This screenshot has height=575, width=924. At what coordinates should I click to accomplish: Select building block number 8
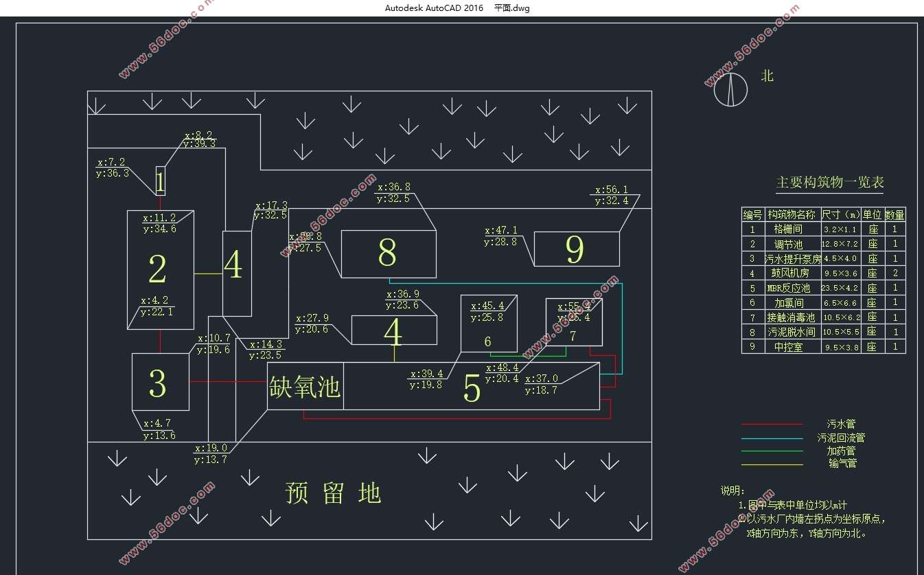coord(389,254)
